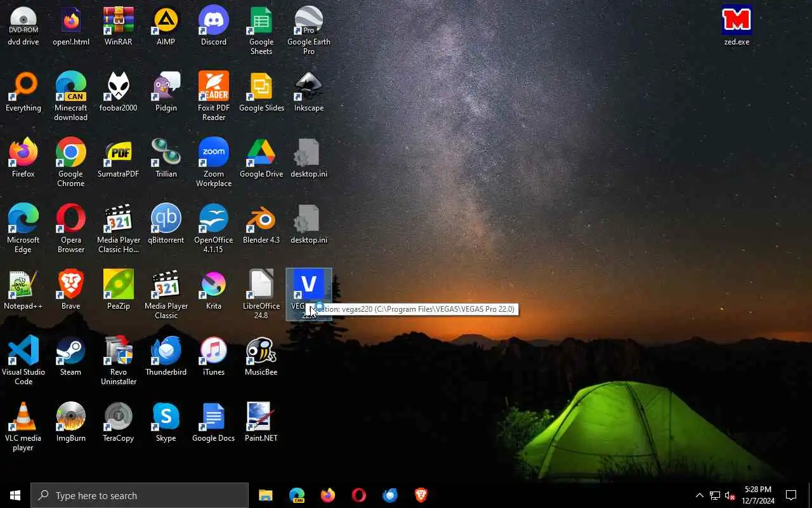Screen dimensions: 812x508
Task: Open the network status tray icon
Action: (714, 495)
